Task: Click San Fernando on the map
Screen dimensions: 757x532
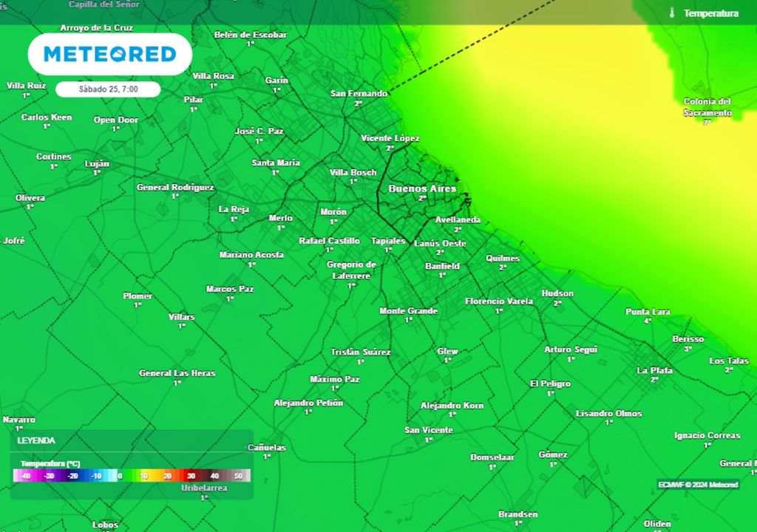Action: (359, 94)
